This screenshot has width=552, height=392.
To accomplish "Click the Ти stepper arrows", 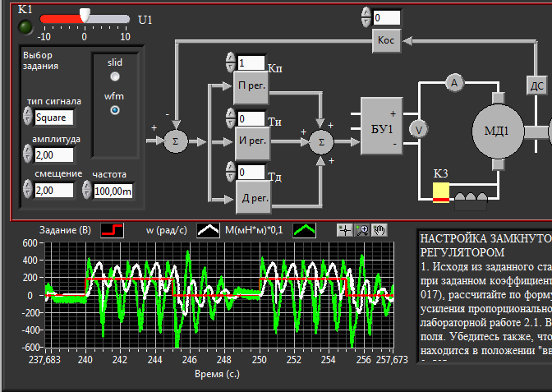I will [230, 118].
